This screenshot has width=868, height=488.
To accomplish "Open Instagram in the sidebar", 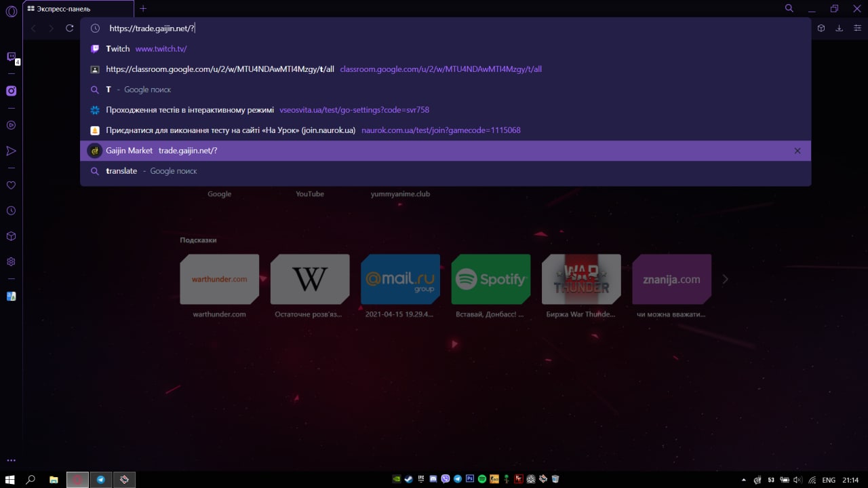I will click(11, 91).
